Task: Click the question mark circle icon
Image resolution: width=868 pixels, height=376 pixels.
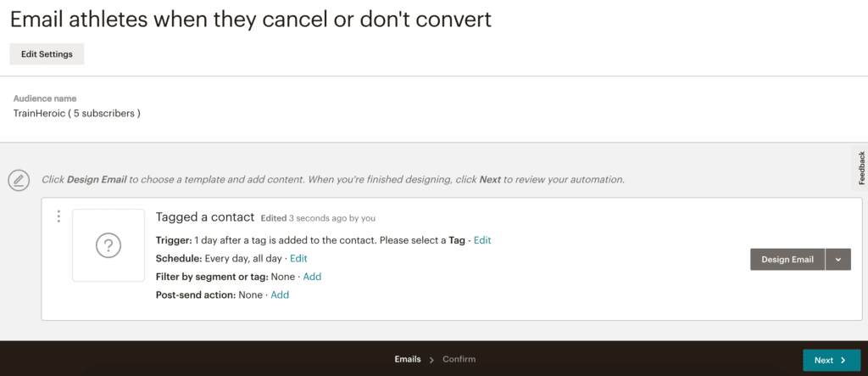Action: pyautogui.click(x=108, y=244)
